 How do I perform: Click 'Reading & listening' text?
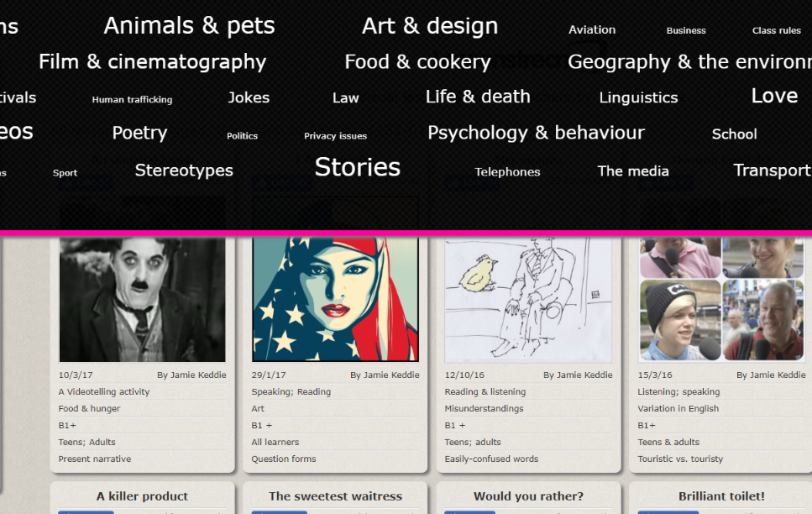[485, 392]
